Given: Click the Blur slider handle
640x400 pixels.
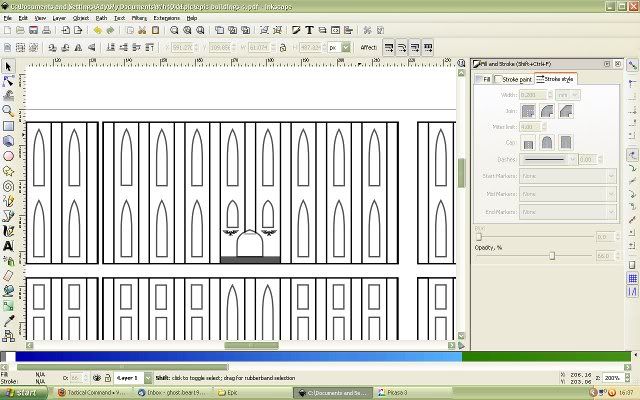Looking at the screenshot, I should click(479, 237).
